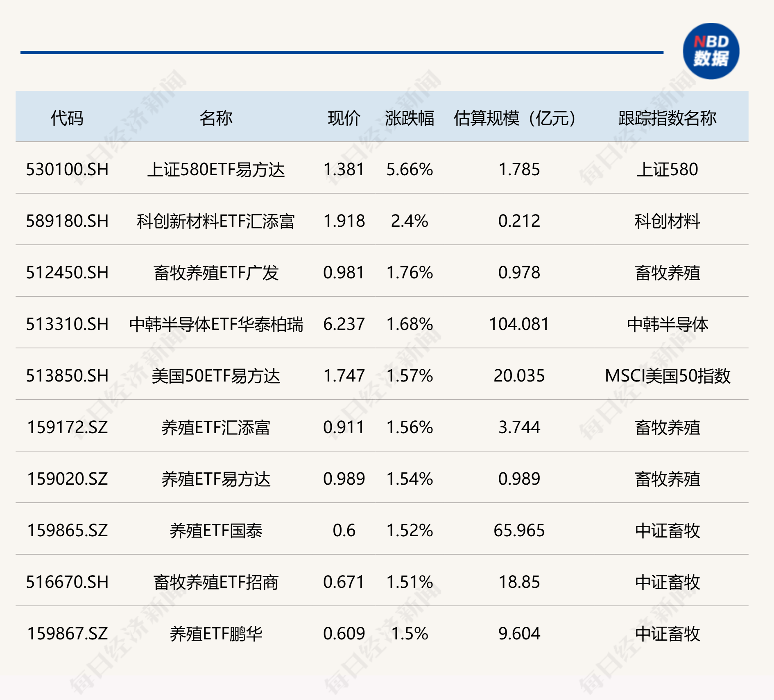Click the change value 1.76%
774x700 pixels.
(x=410, y=273)
